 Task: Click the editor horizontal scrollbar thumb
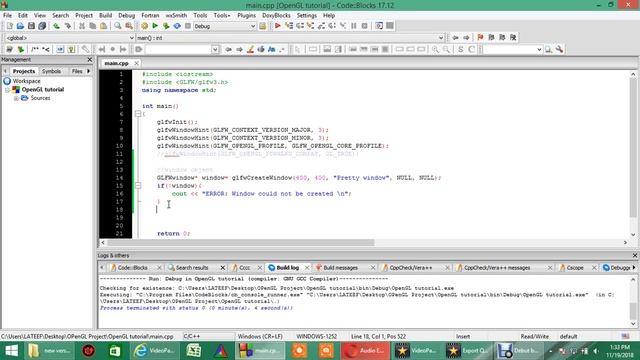[x=241, y=242]
